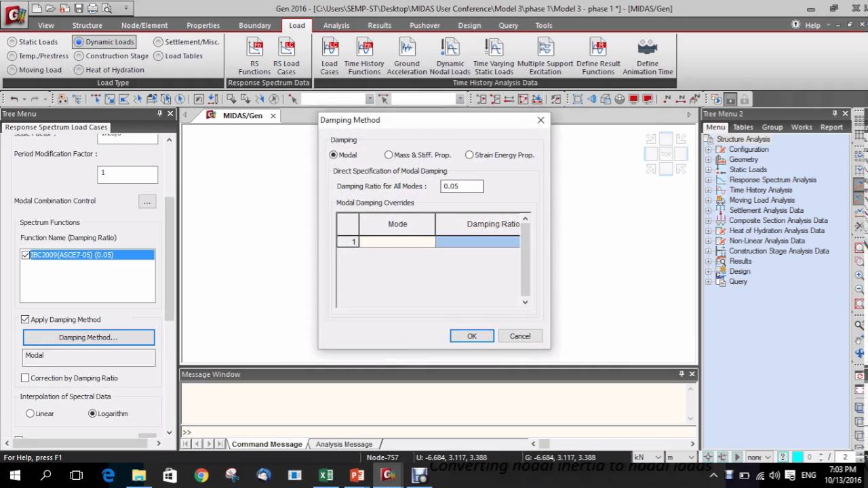
Task: Expand Static Loads tree node
Action: coord(708,169)
